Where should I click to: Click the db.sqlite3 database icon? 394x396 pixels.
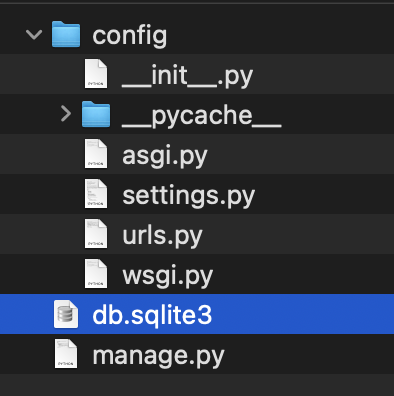click(66, 314)
